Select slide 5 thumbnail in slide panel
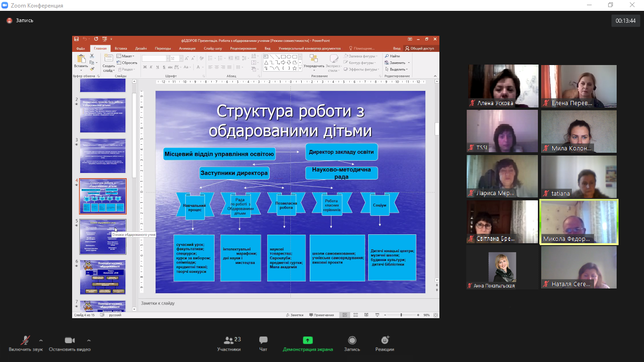Screen dimensions: 644x362 [103, 236]
